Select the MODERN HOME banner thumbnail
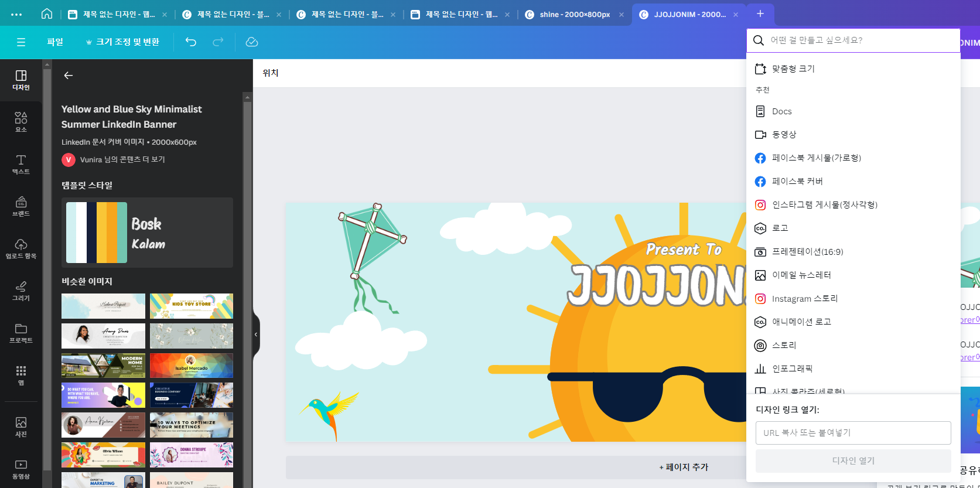The width and height of the screenshot is (980, 488). tap(103, 366)
